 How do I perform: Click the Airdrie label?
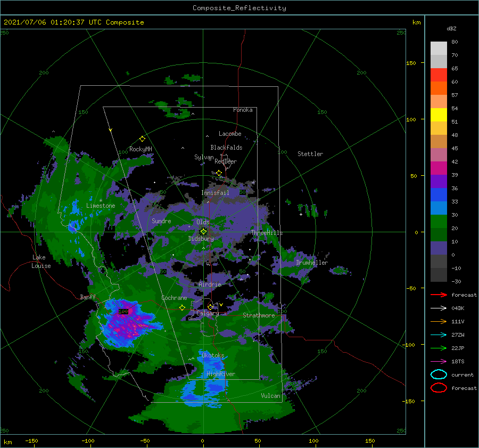[210, 284]
